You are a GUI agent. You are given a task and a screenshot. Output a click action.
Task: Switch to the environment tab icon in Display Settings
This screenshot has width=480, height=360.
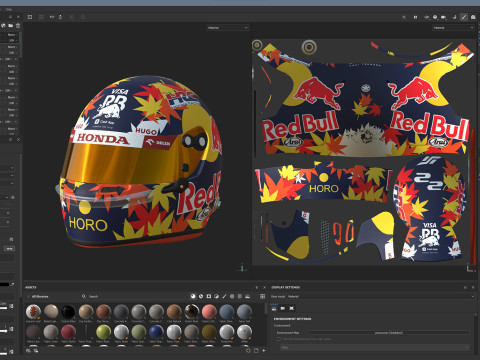point(274,308)
